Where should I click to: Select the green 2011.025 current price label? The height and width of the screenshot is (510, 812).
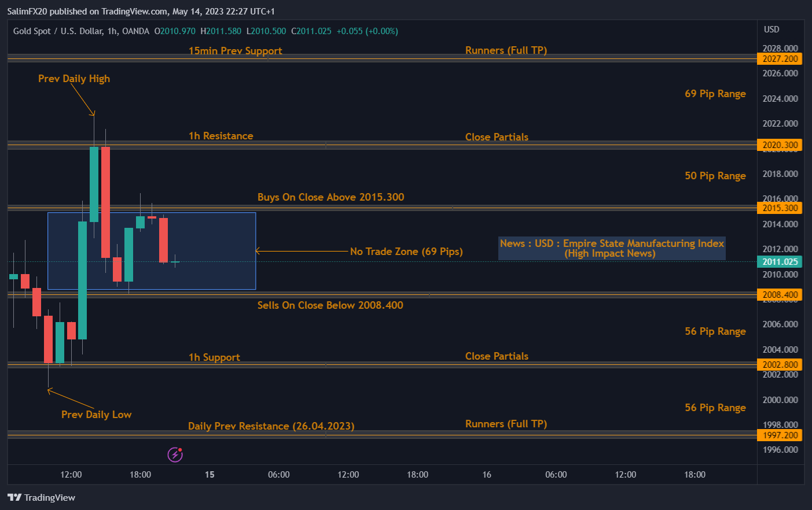point(780,261)
